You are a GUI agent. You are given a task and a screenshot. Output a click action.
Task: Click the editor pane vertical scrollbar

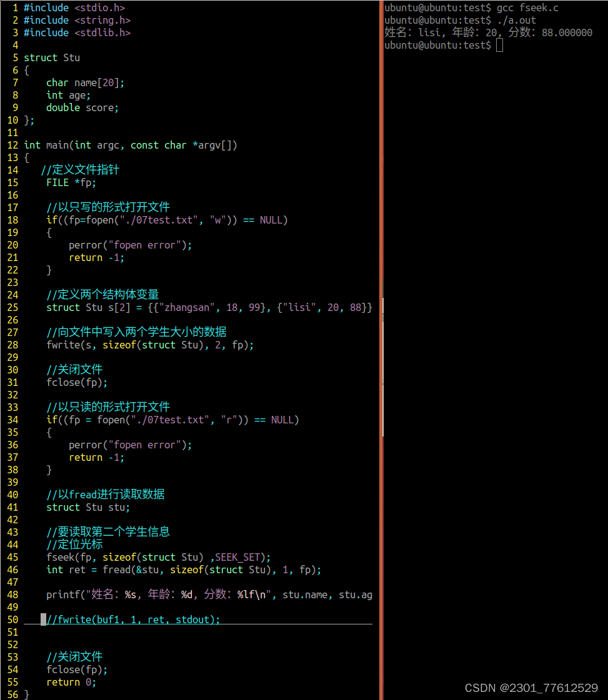(x=382, y=362)
